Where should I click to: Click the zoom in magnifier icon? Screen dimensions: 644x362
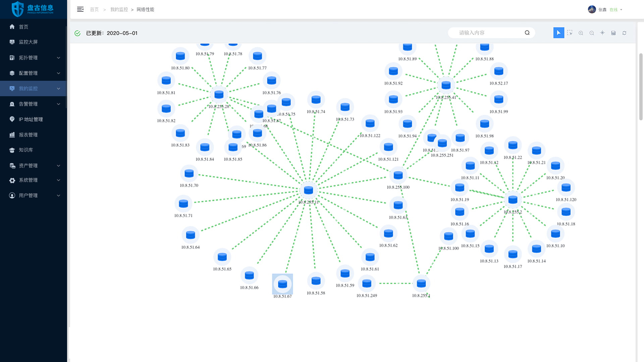[581, 33]
